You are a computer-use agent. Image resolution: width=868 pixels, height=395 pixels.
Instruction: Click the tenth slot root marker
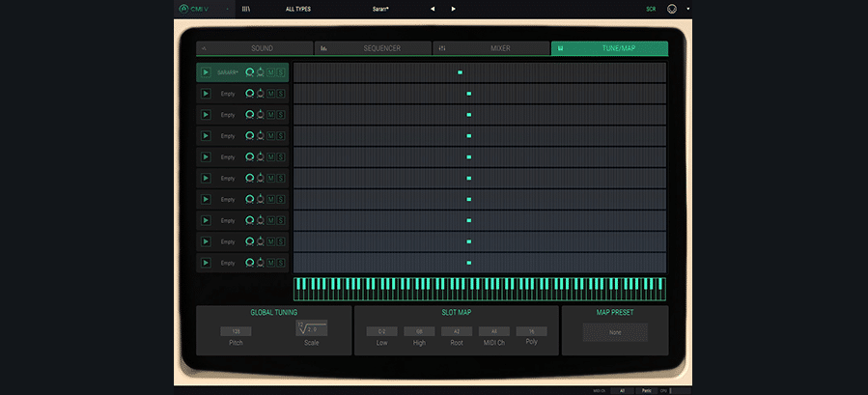[469, 263]
